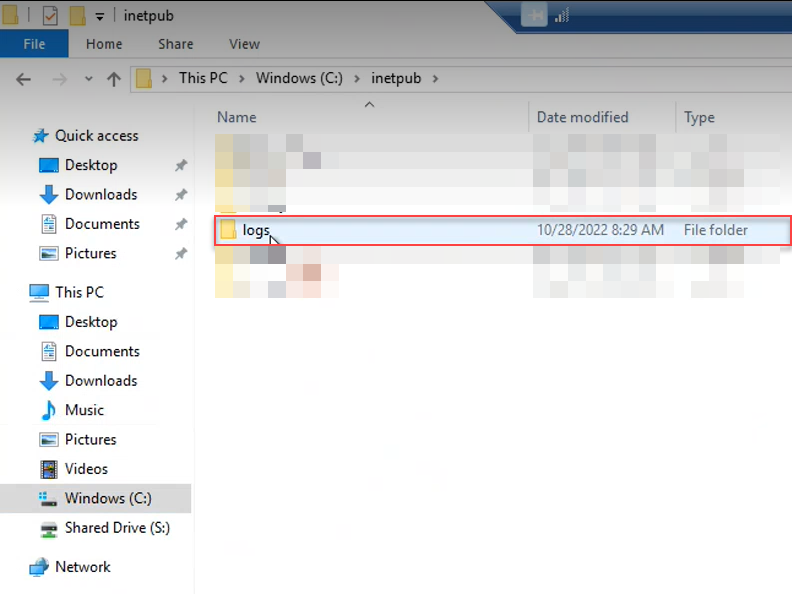This screenshot has width=792, height=594.
Task: Click the Properties icon in title bar
Action: tap(50, 15)
